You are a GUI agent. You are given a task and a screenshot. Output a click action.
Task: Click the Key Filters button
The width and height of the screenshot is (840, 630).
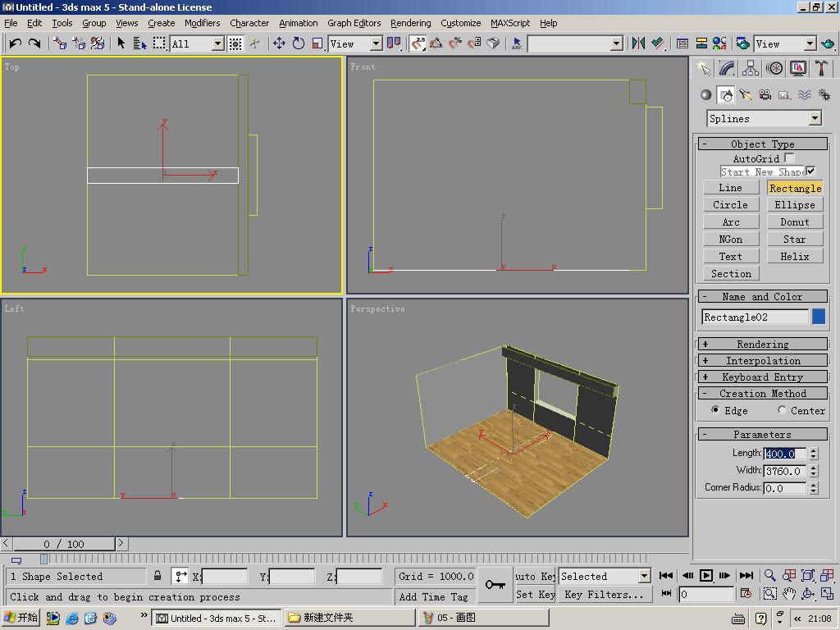point(605,595)
